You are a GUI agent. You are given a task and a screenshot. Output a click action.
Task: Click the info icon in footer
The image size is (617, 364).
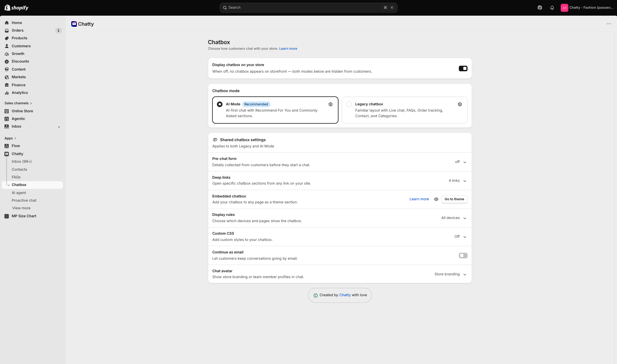click(x=316, y=296)
